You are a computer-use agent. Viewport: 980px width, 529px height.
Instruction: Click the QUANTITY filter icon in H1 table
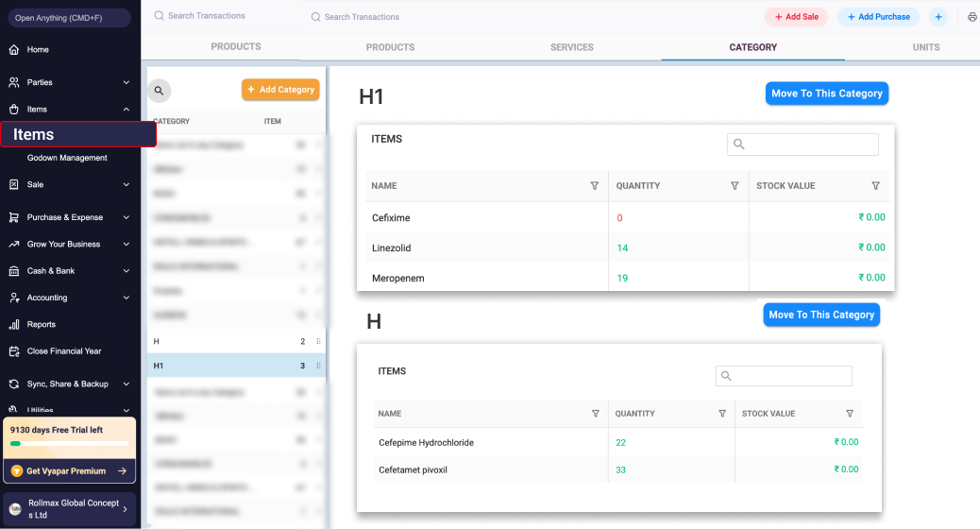click(735, 186)
